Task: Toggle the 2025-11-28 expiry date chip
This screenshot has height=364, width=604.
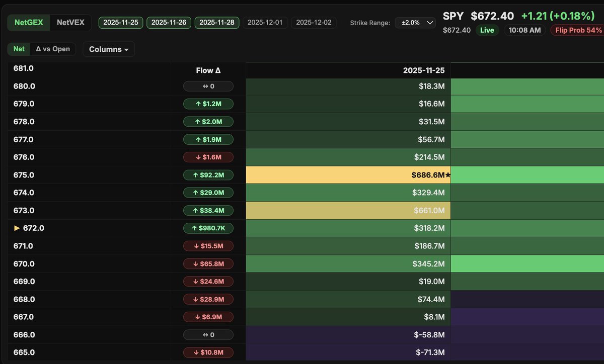Action: pos(217,23)
